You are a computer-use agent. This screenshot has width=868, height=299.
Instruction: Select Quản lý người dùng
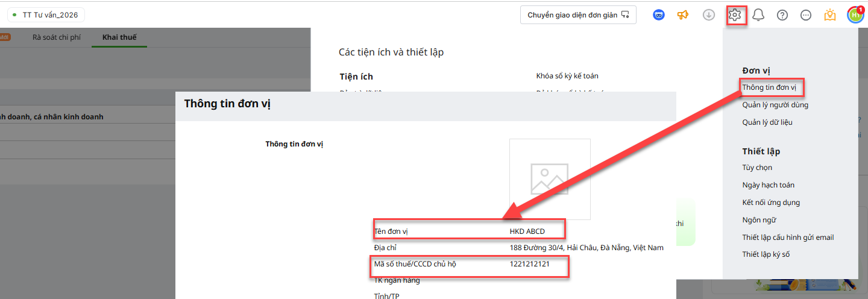[775, 105]
